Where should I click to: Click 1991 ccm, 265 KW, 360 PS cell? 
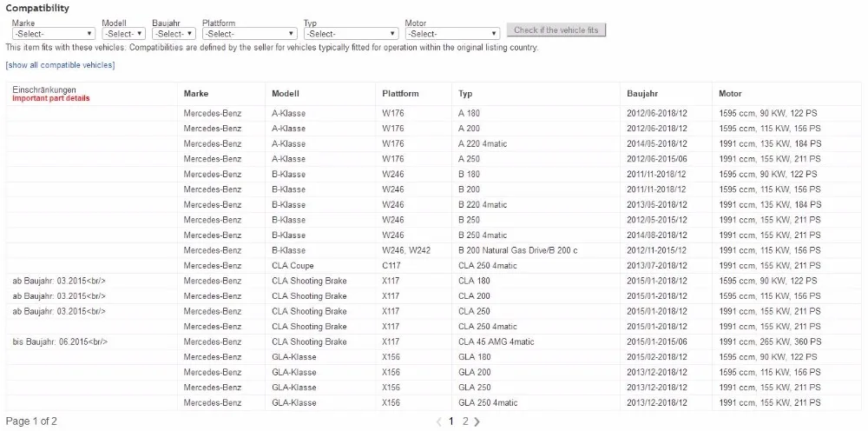[x=770, y=341]
